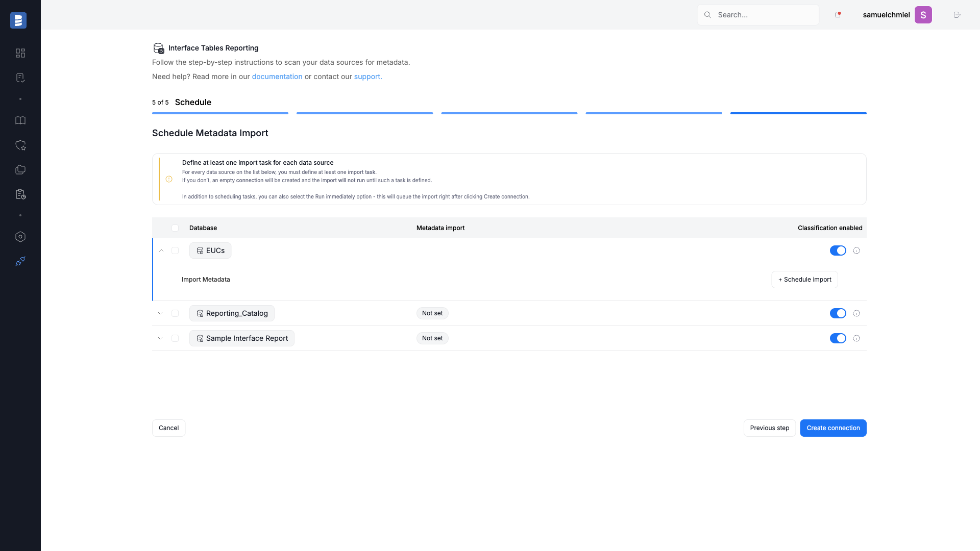Disable classification toggle for Sample Interface Report
This screenshot has height=551, width=980.
pos(838,338)
